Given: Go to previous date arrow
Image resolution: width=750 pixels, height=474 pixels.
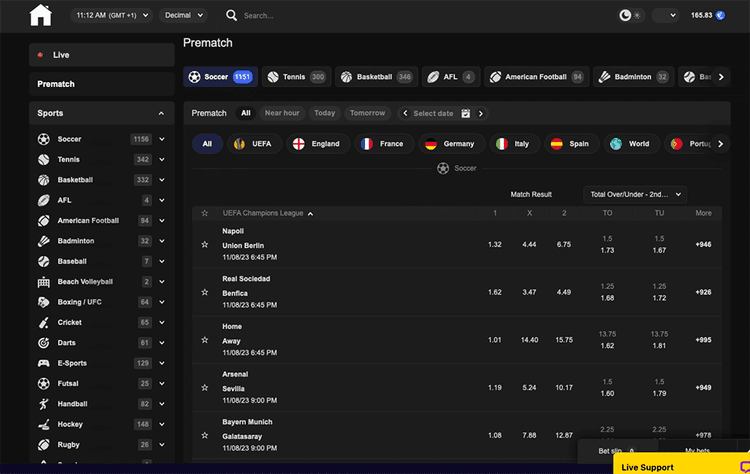Looking at the screenshot, I should pyautogui.click(x=406, y=113).
